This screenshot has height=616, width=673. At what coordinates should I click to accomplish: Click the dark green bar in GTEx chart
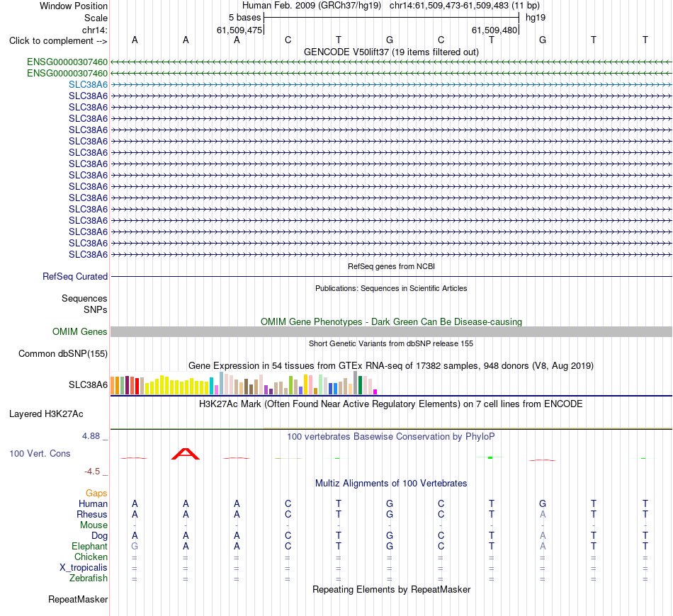click(360, 385)
